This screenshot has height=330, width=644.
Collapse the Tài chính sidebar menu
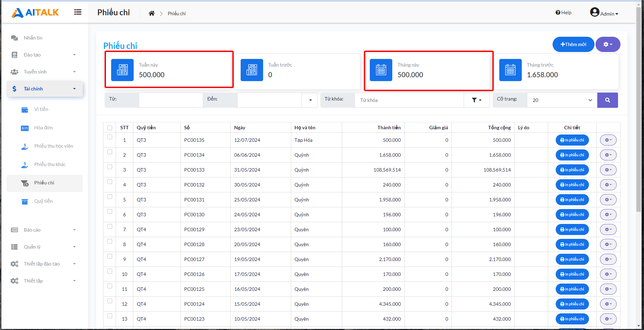tap(45, 89)
